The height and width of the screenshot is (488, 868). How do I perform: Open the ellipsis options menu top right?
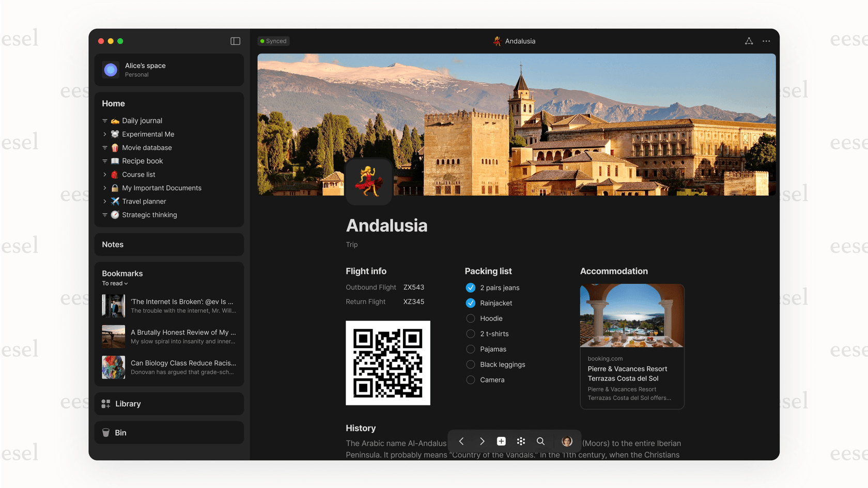point(766,41)
